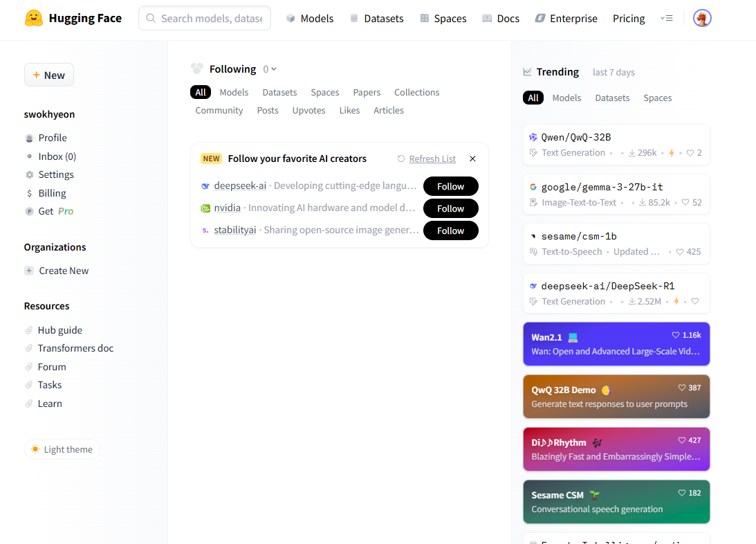Open the Tasks resource link
The width and height of the screenshot is (756, 544).
pyautogui.click(x=50, y=385)
